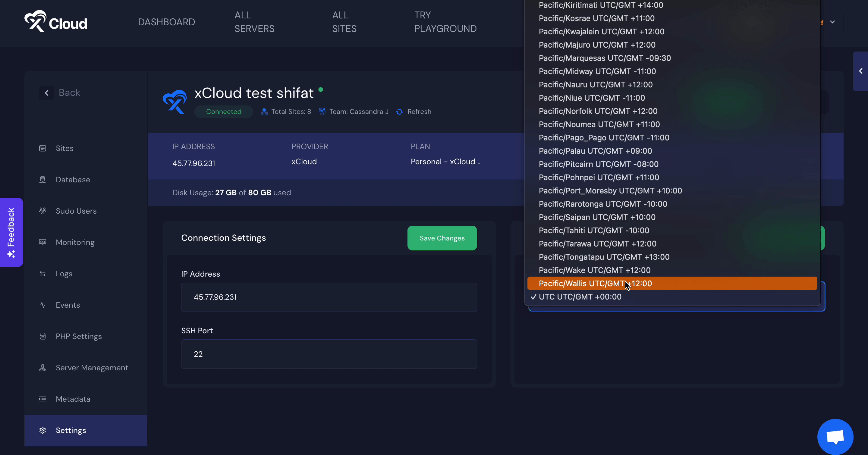
Task: Click the Refresh circular arrows icon
Action: (399, 112)
